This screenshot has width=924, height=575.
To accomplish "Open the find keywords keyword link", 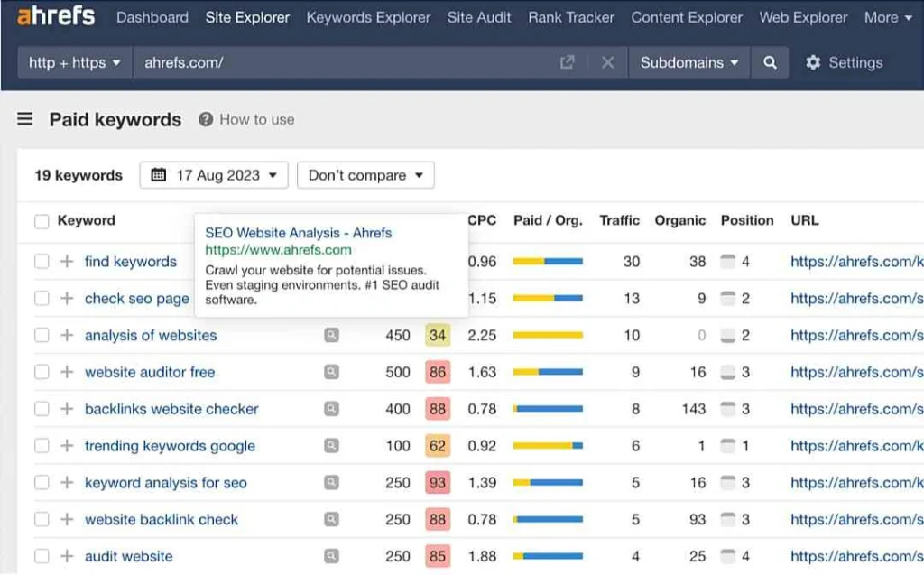I will (x=131, y=261).
